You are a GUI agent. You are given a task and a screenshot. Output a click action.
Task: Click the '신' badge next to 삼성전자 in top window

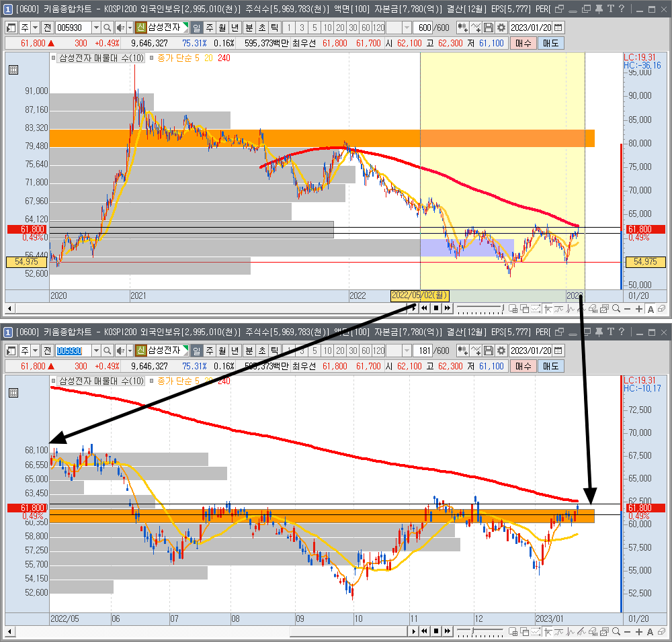[x=140, y=28]
